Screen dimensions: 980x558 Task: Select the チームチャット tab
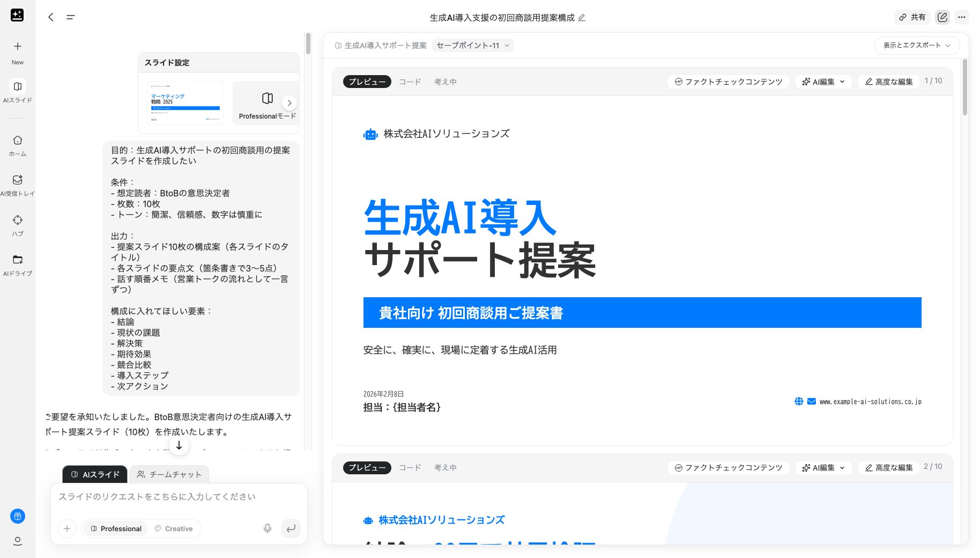169,474
